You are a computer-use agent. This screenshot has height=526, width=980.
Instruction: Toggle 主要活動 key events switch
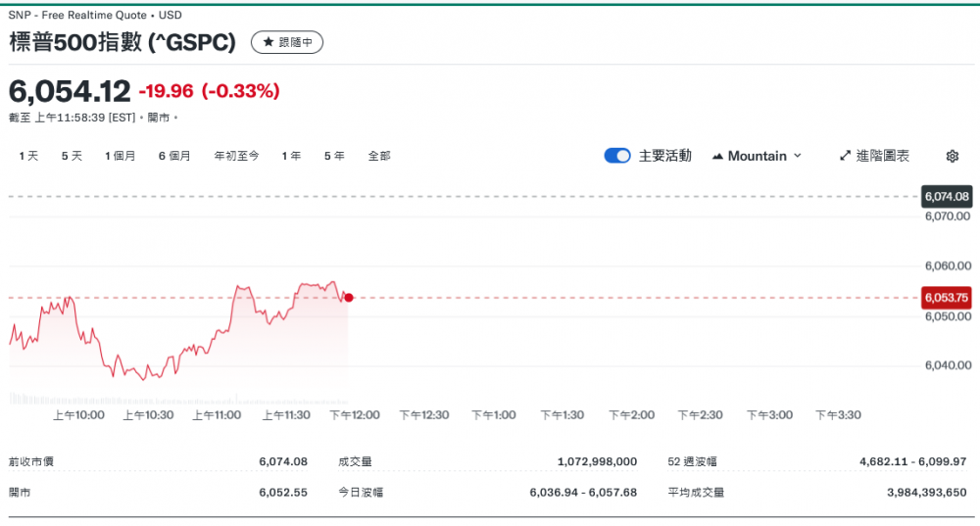(x=617, y=156)
